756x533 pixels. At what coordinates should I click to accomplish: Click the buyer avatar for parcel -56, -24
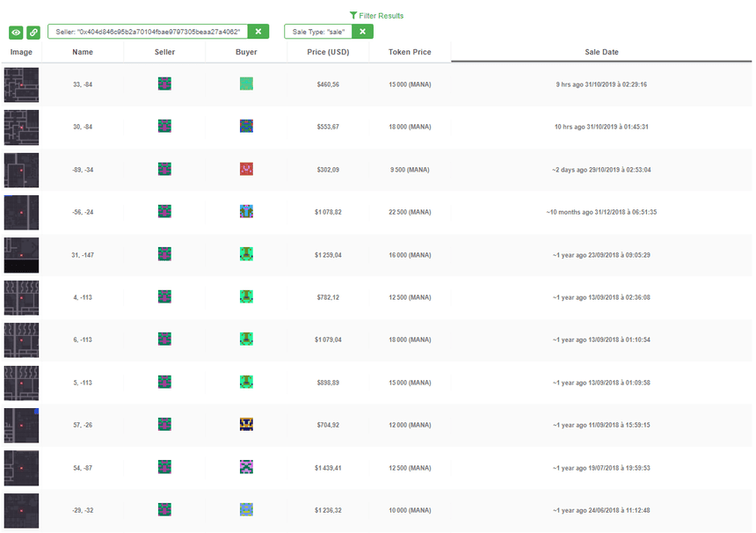(246, 211)
